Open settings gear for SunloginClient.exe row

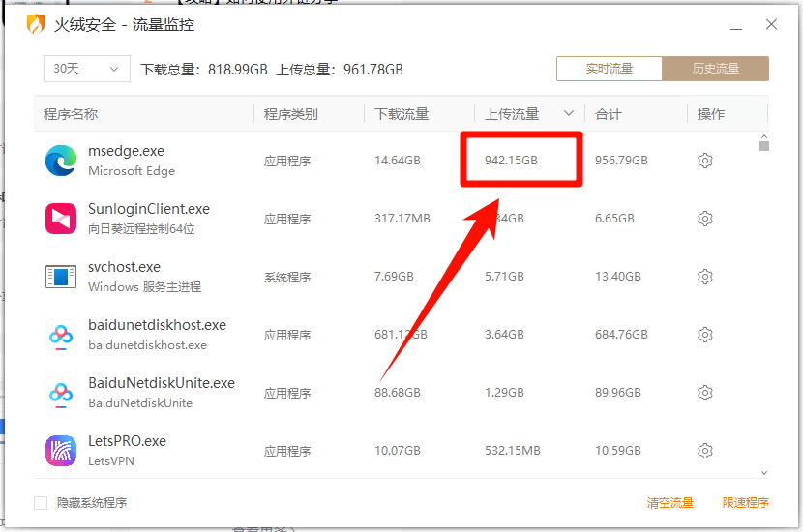(704, 219)
